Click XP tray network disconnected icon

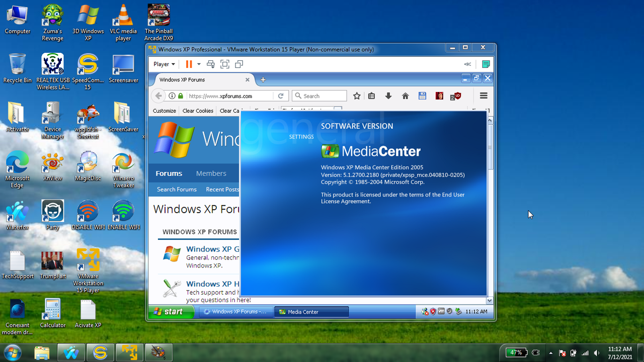pos(425,312)
